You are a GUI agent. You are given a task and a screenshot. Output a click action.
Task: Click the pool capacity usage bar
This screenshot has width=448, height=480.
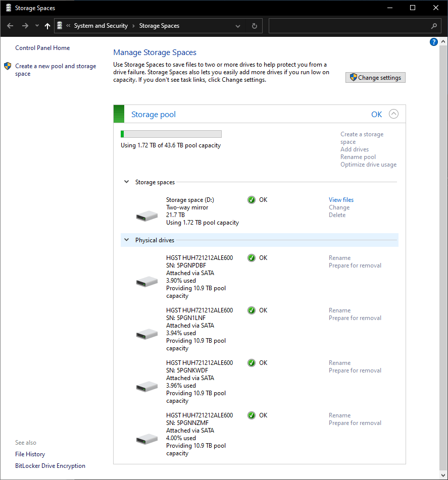(171, 134)
